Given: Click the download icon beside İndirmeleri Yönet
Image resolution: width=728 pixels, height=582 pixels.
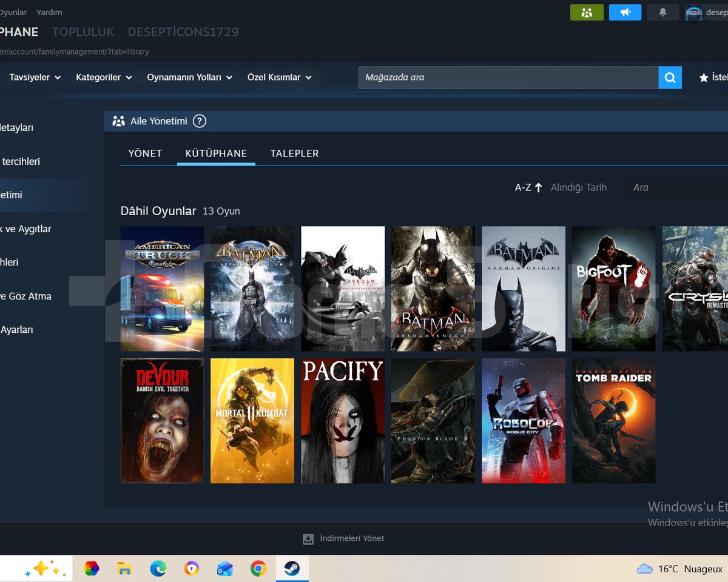Looking at the screenshot, I should point(308,539).
